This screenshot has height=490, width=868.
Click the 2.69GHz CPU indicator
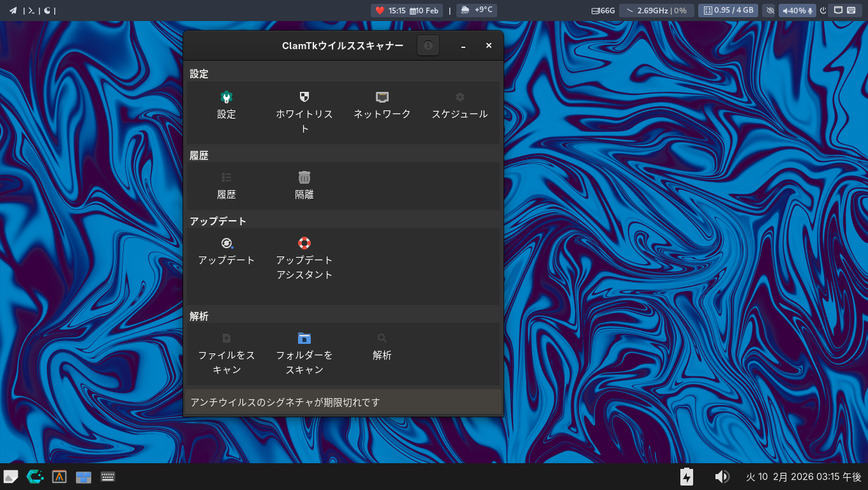(656, 10)
